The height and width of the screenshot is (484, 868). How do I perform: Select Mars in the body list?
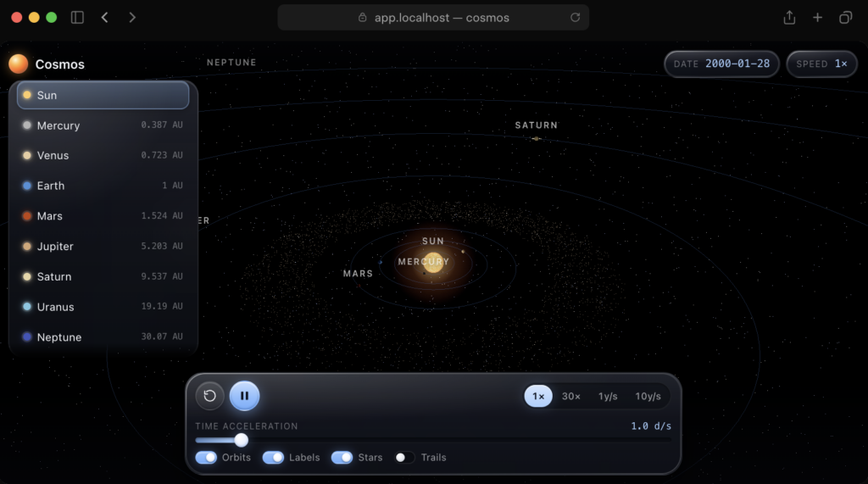click(x=103, y=216)
